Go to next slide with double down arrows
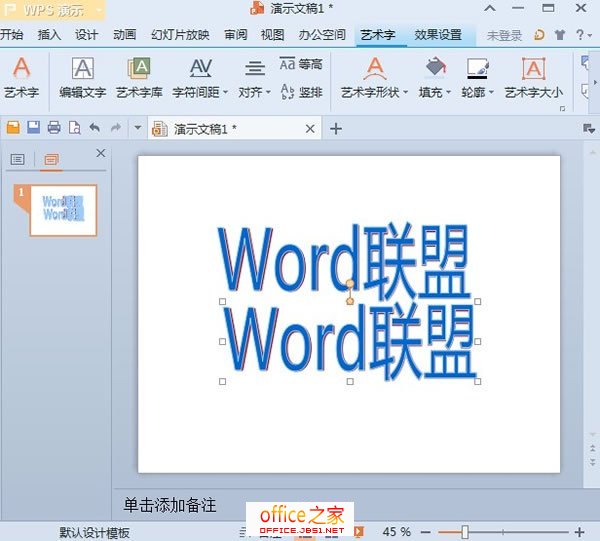 pos(592,462)
